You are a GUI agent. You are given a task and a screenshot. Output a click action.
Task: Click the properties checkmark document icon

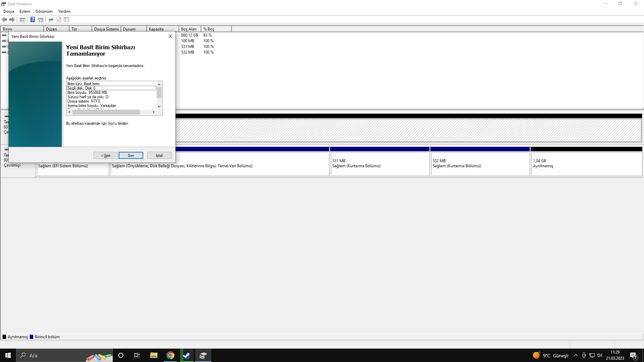59,19
